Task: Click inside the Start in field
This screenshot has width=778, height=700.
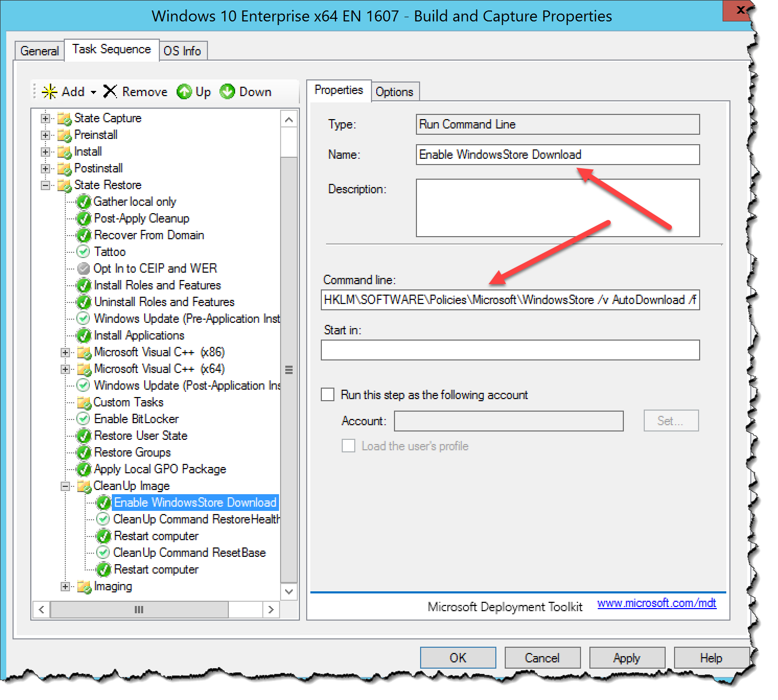Action: coord(510,350)
